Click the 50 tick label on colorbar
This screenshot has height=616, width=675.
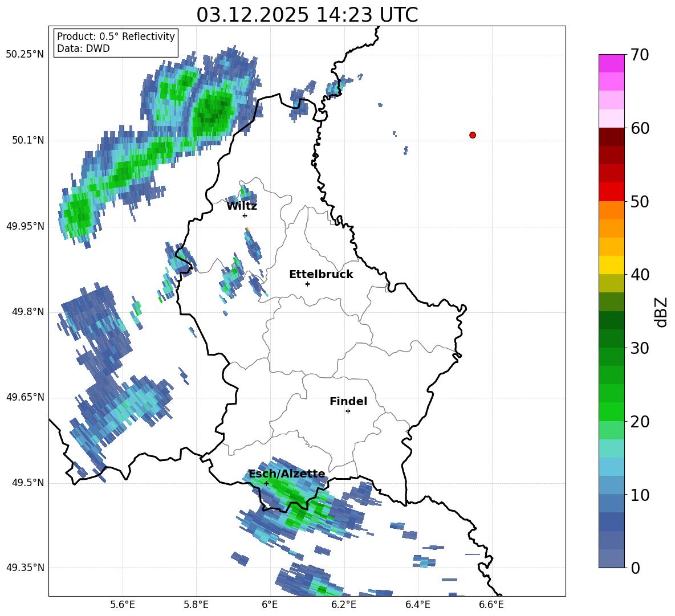pos(640,201)
